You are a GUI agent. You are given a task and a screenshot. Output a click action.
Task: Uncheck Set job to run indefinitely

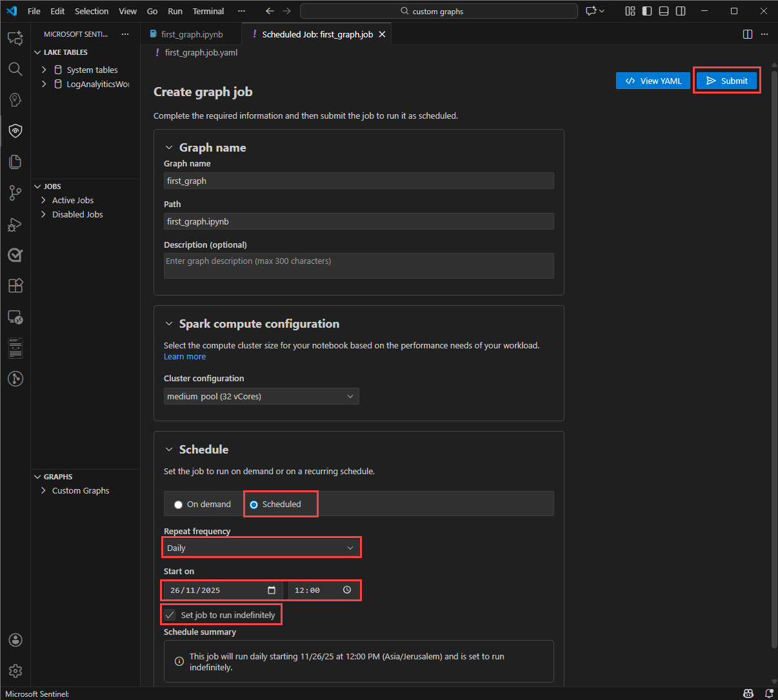[x=170, y=615]
